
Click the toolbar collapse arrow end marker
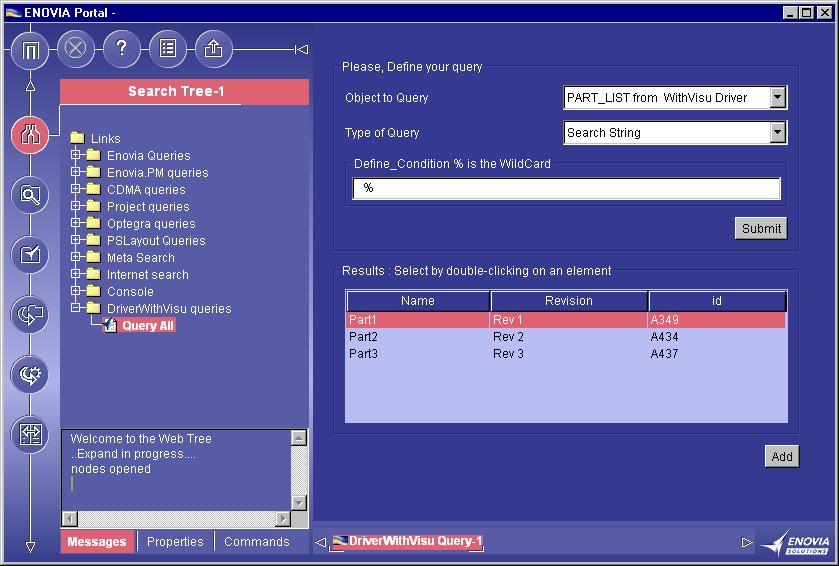pyautogui.click(x=301, y=49)
